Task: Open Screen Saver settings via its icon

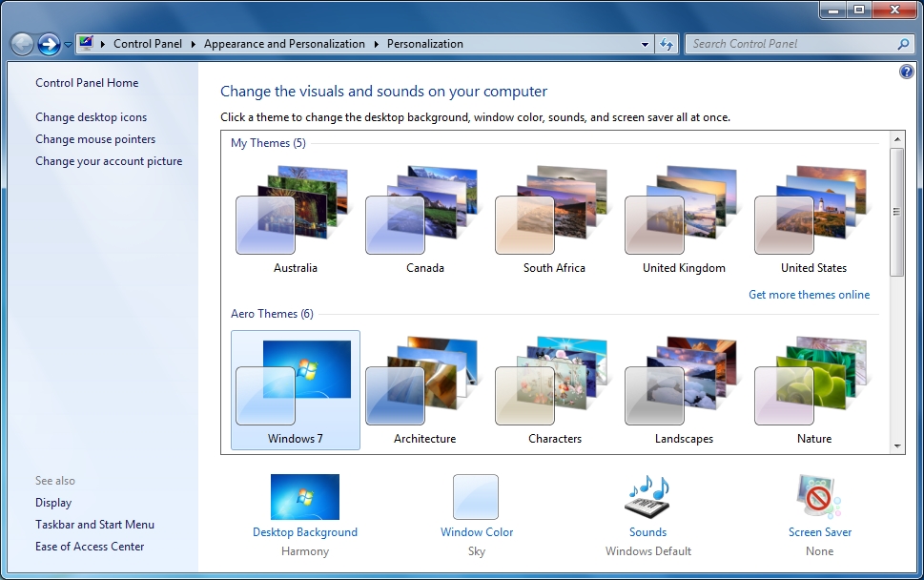Action: (x=818, y=496)
